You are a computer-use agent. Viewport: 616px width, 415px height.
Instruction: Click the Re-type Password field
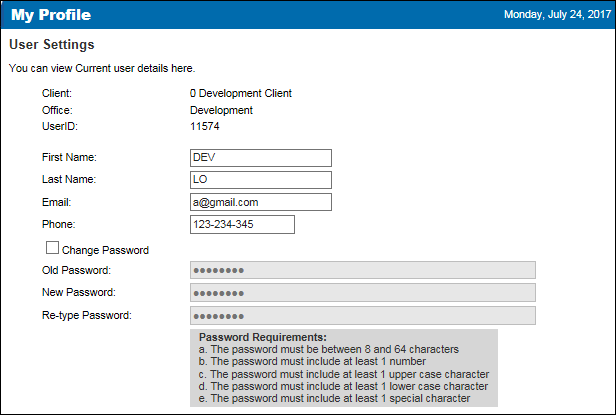(x=363, y=316)
